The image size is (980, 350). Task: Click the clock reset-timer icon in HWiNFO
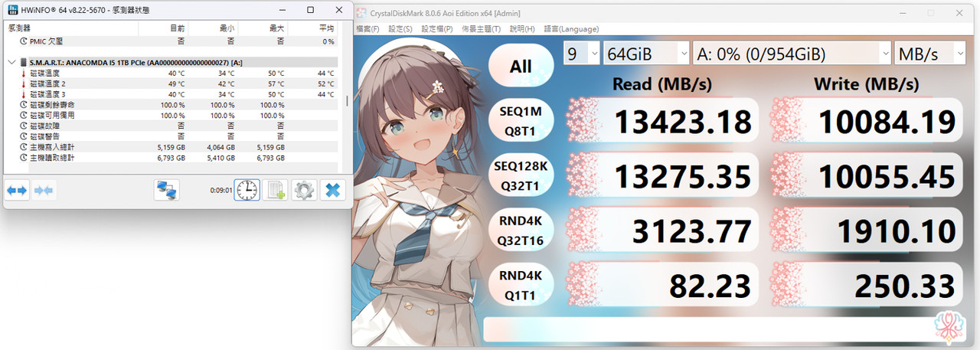click(247, 189)
